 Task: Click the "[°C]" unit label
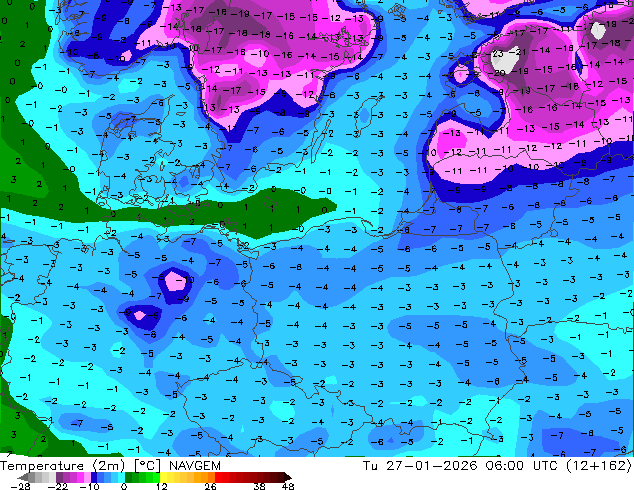point(147,466)
